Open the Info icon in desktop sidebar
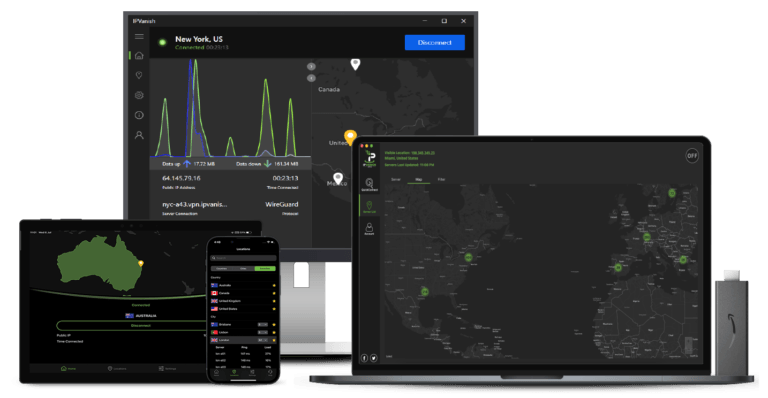 click(x=139, y=115)
